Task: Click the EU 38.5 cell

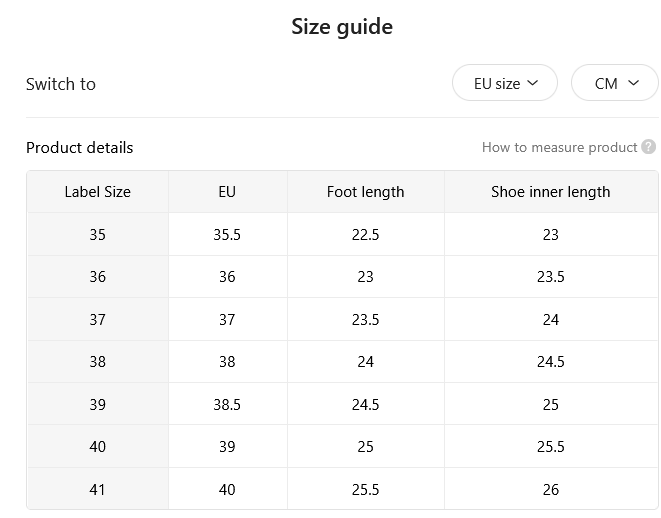Action: [227, 404]
